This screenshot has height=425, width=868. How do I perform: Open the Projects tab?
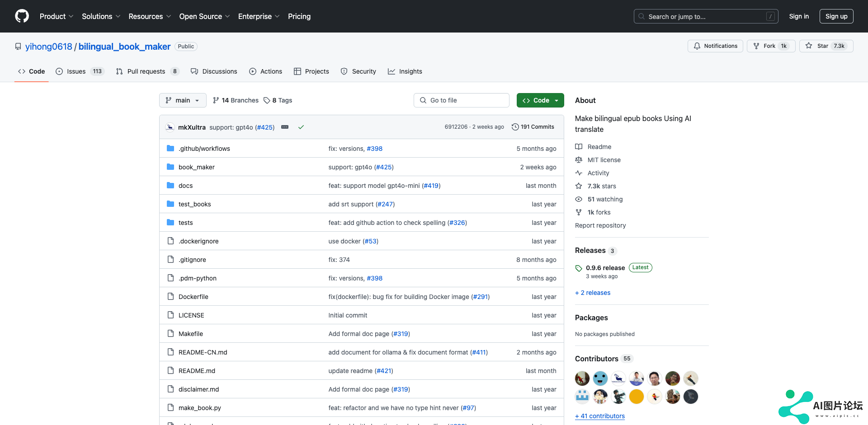coord(311,71)
